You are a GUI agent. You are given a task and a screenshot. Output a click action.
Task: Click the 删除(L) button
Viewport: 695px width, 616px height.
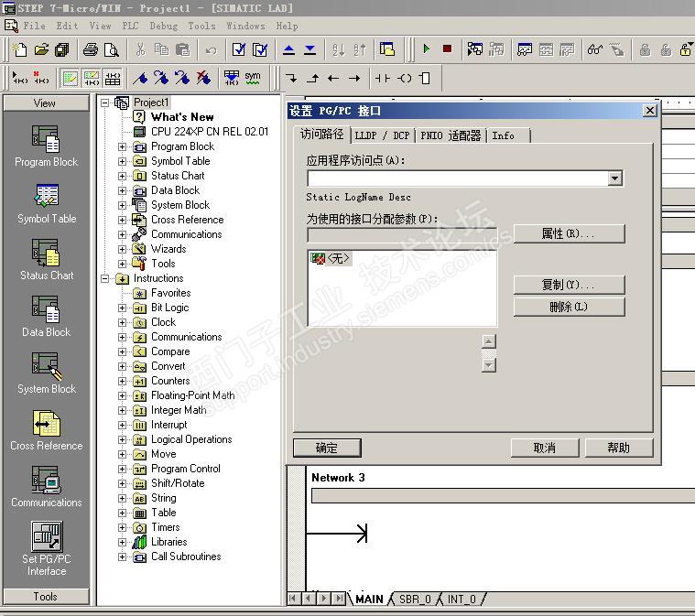(570, 307)
